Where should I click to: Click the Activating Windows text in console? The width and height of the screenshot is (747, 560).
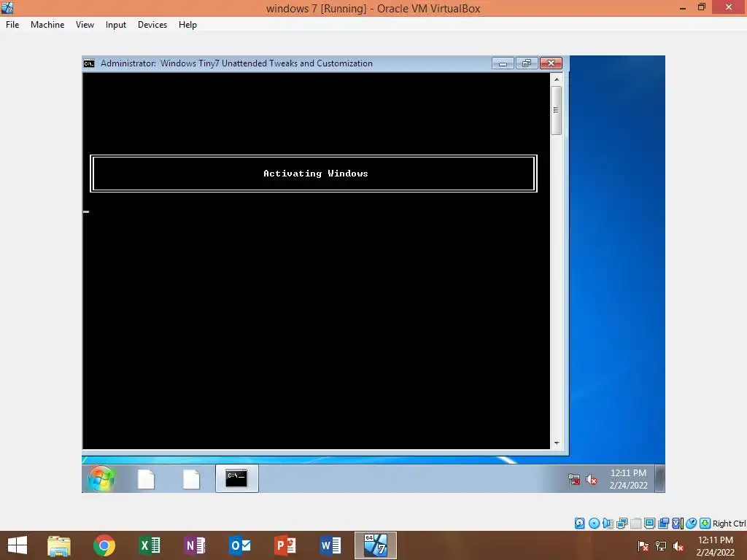(315, 174)
